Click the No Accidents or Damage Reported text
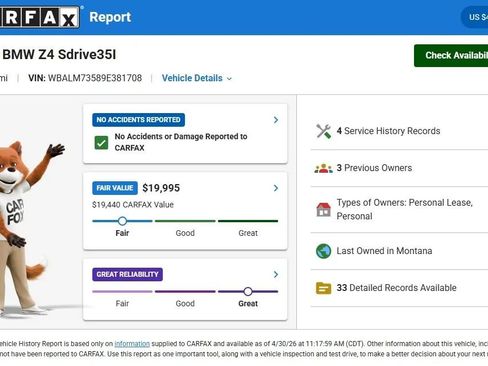The width and height of the screenshot is (488, 366). (181, 142)
